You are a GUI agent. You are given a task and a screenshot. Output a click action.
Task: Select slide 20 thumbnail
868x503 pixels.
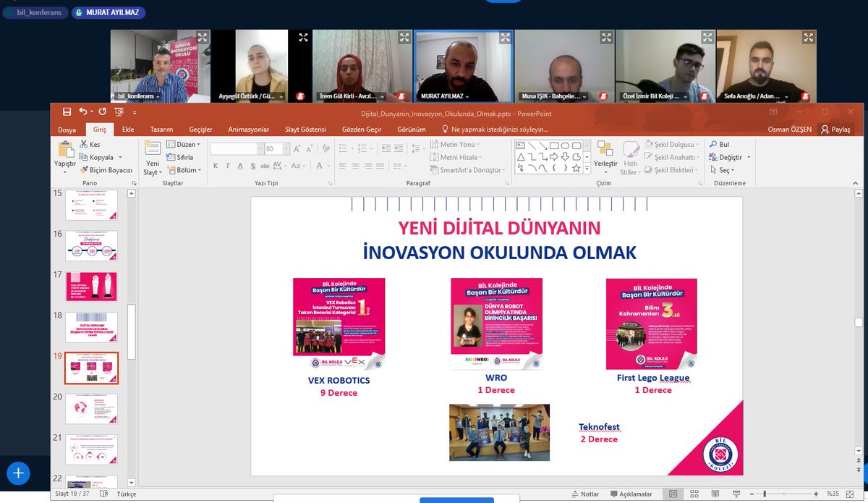click(x=91, y=408)
